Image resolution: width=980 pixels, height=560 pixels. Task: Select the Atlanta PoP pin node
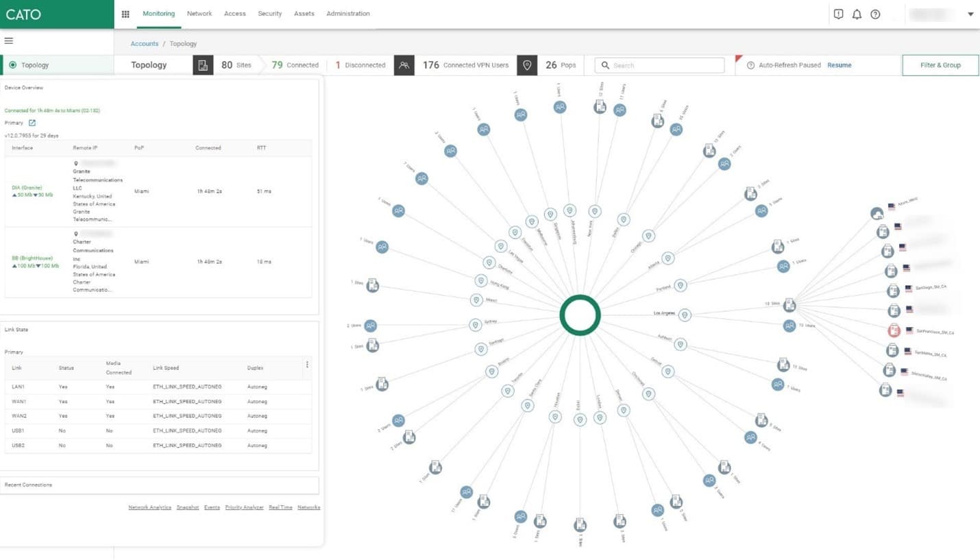pos(667,258)
